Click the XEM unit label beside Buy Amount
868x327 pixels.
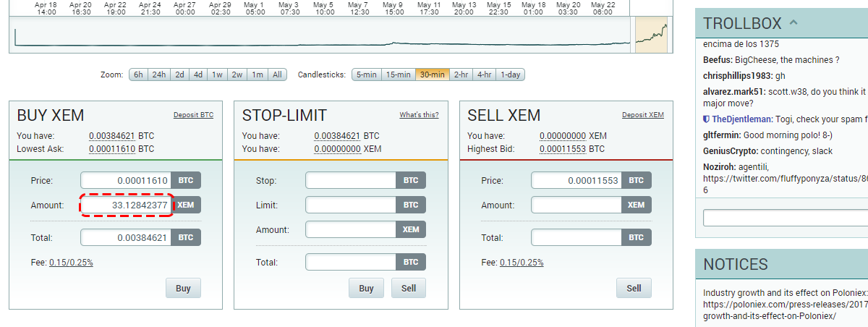186,205
